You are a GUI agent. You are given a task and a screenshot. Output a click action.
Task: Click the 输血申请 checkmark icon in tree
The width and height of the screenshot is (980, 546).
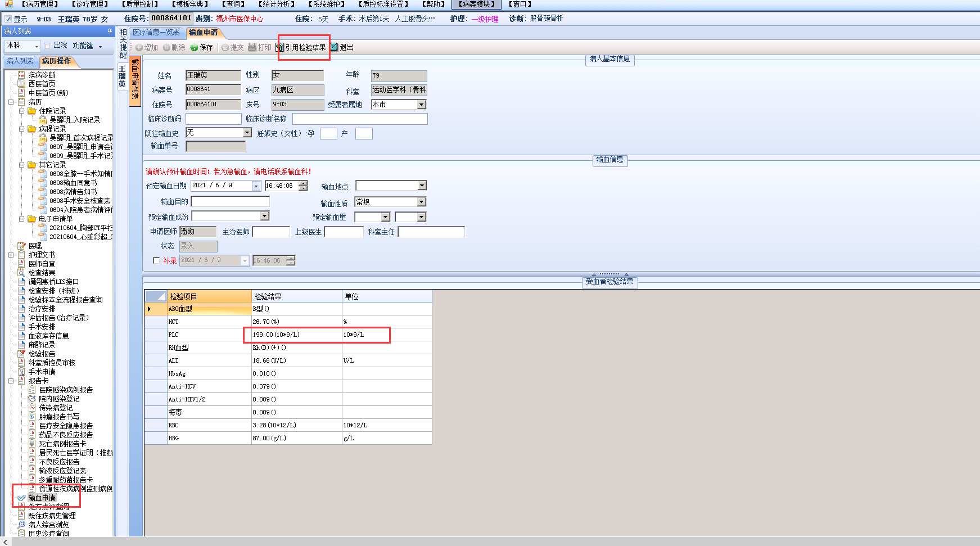pyautogui.click(x=21, y=498)
